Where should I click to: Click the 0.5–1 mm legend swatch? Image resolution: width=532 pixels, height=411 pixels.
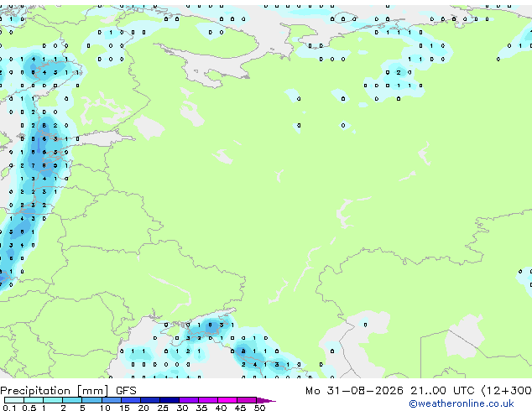34,400
